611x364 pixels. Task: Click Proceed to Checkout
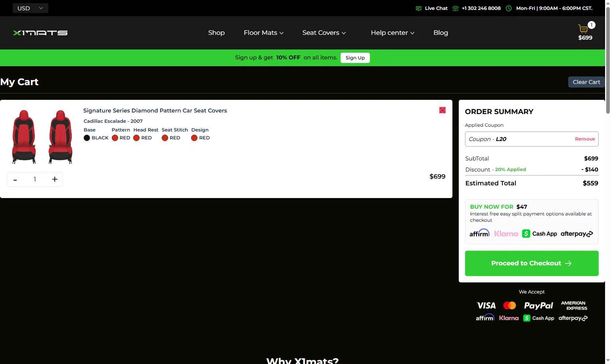point(532,263)
